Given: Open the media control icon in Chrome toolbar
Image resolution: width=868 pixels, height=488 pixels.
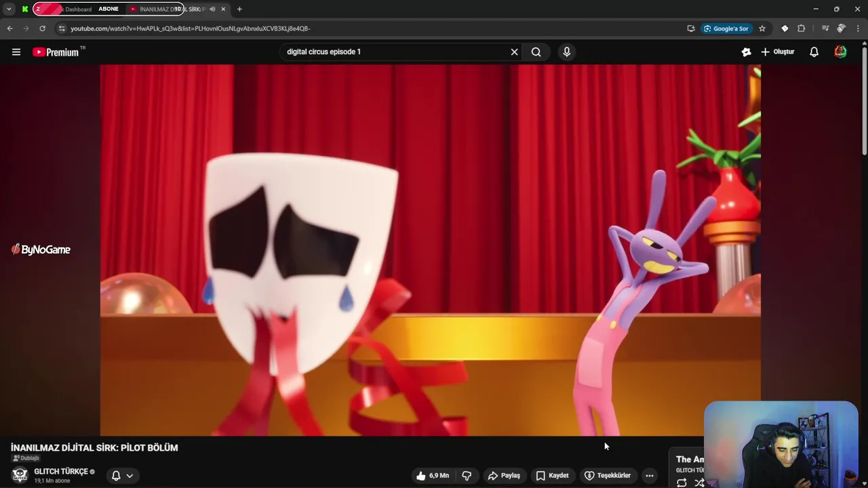Looking at the screenshot, I should tap(825, 28).
